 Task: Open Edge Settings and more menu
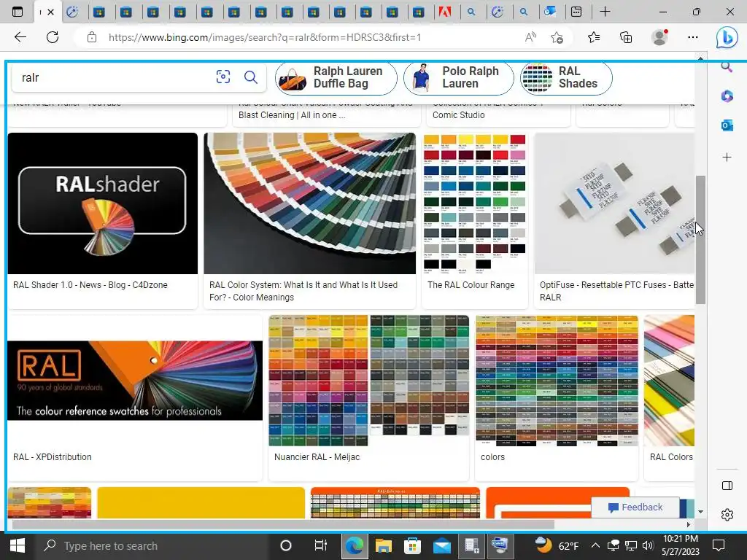693,37
